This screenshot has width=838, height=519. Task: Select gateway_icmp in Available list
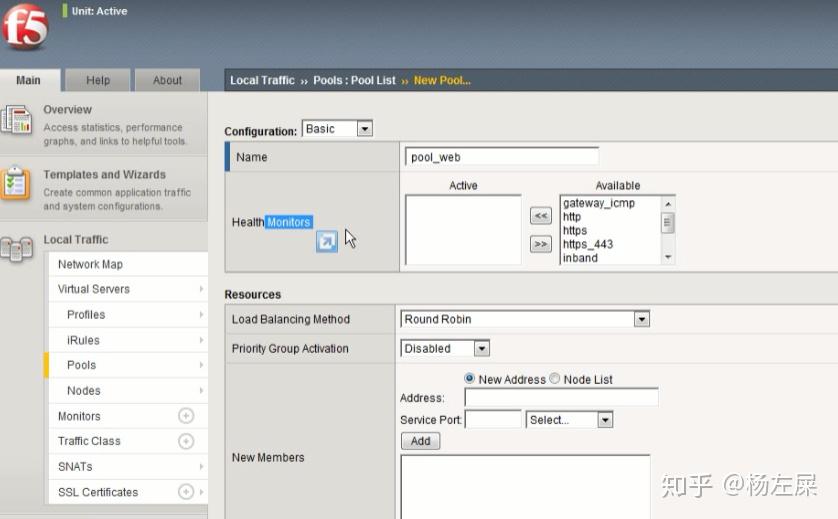599,203
